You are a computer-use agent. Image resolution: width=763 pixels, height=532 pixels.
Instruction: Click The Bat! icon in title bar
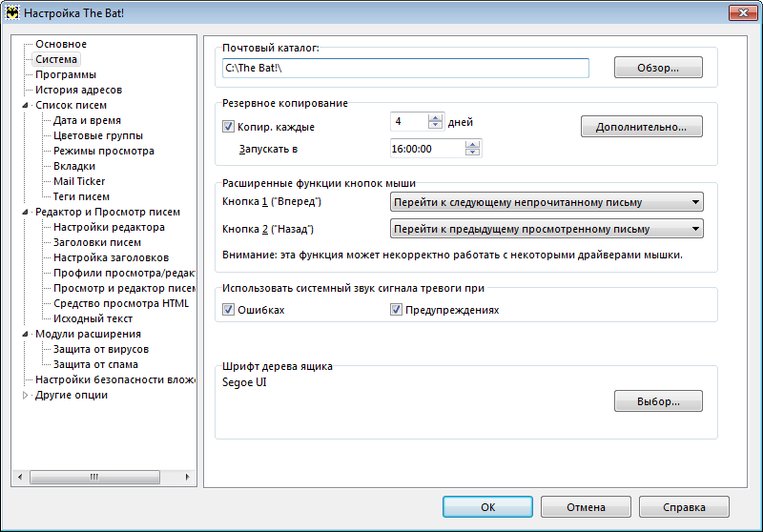12,12
